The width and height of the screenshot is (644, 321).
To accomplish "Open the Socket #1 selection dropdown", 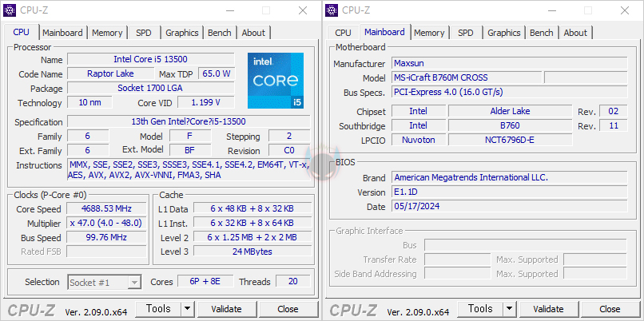I will 105,282.
